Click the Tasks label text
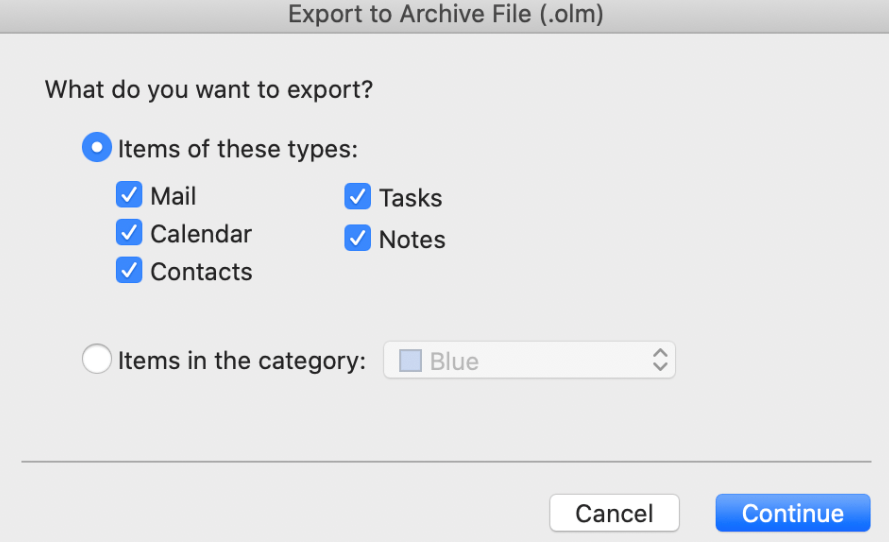Screen dimensions: 889x542 410,198
